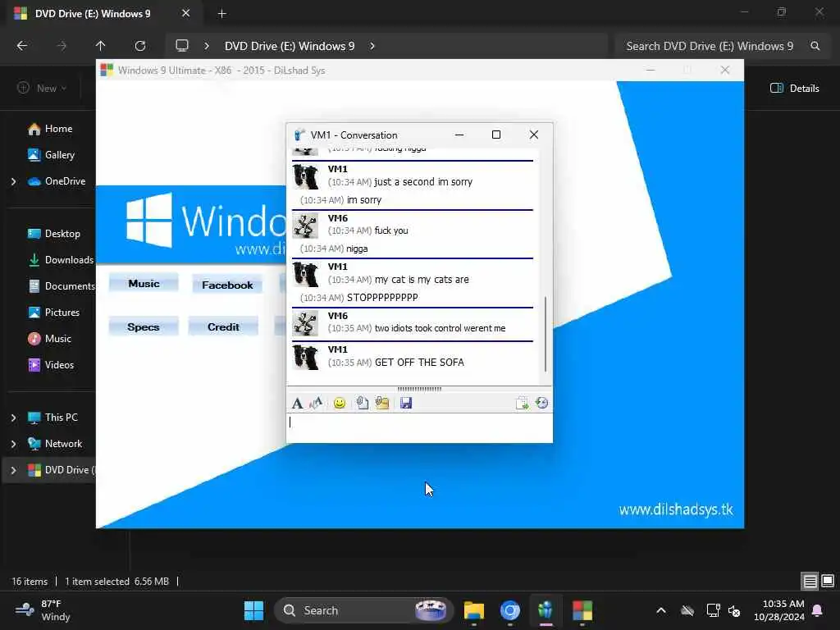This screenshot has width=840, height=630.
Task: Toggle the Details pane button
Action: click(x=794, y=88)
